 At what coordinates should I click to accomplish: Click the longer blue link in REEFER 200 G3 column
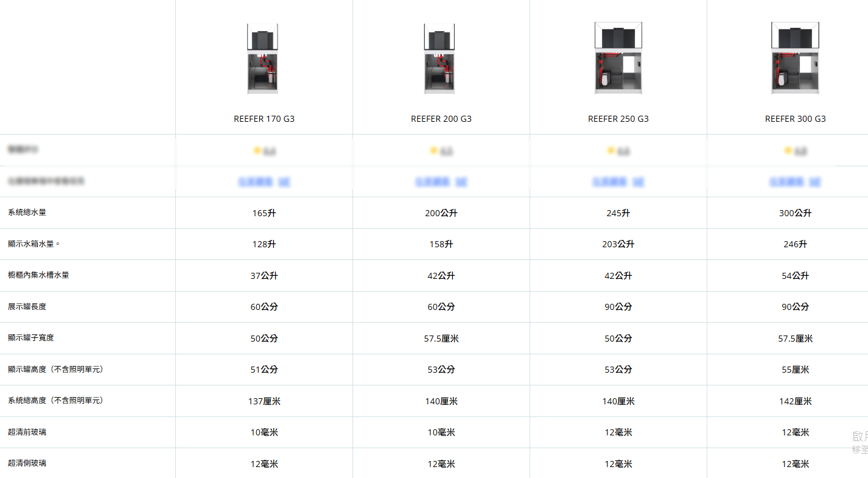432,181
